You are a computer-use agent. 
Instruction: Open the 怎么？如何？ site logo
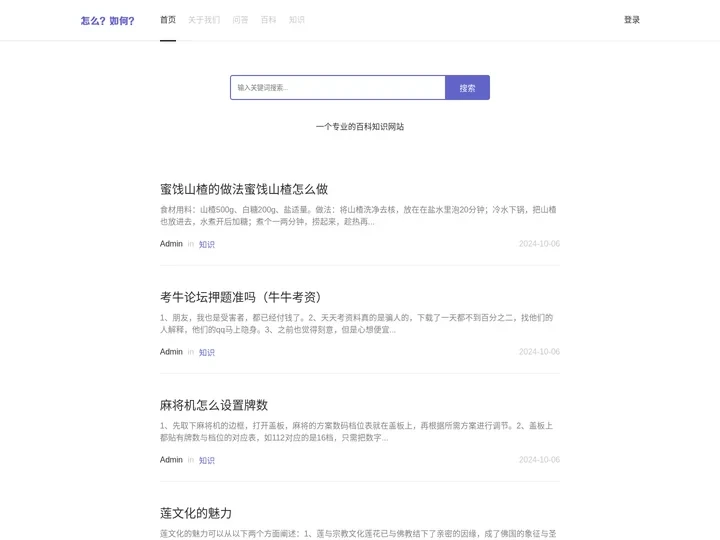click(x=107, y=21)
